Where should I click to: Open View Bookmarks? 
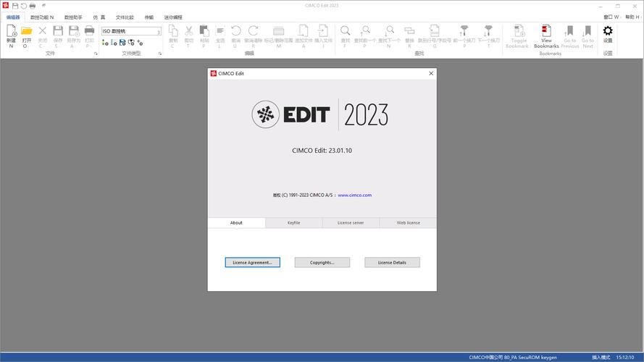click(x=546, y=36)
